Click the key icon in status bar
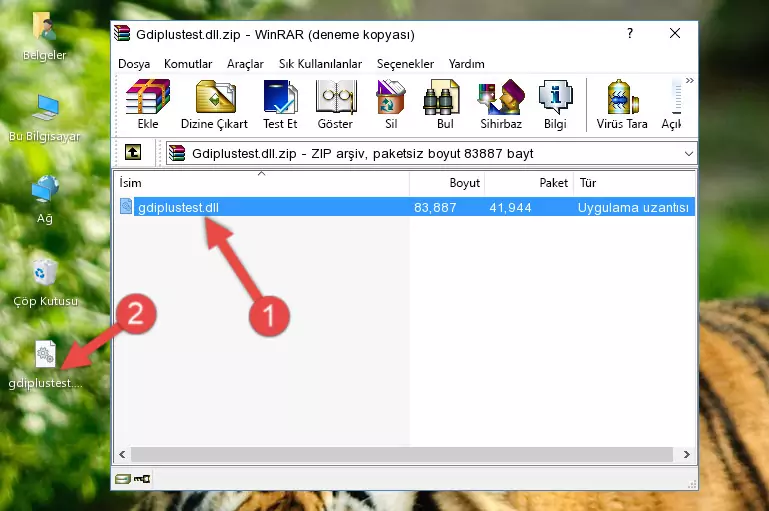This screenshot has width=769, height=511. 142,479
